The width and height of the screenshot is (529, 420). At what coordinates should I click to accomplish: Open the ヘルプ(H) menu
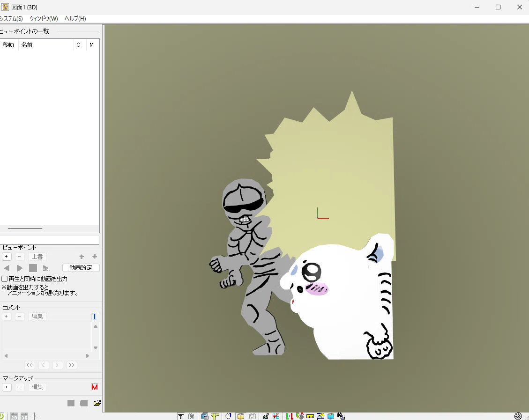[x=75, y=19]
